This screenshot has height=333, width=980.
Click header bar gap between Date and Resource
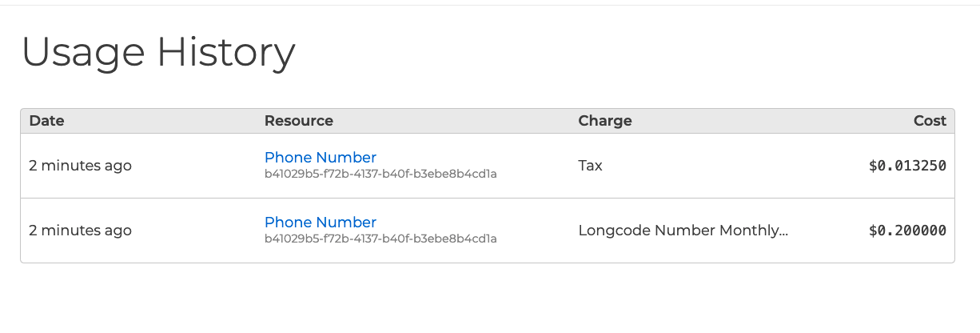[x=160, y=121]
